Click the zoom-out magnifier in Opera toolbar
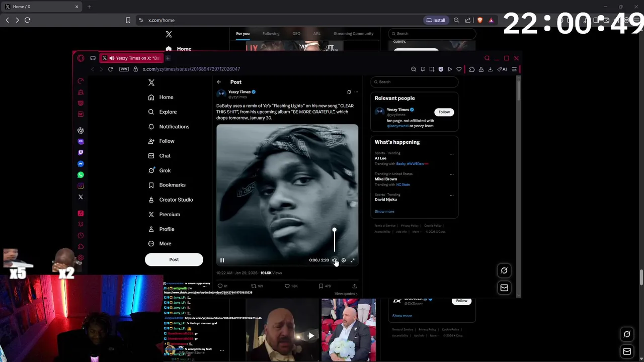 pos(414,69)
